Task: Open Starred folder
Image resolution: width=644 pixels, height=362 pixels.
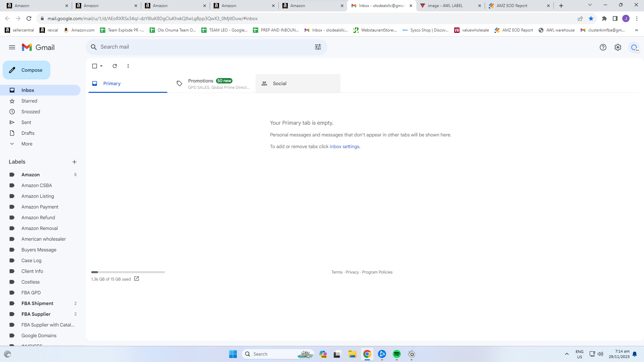Action: point(40,101)
